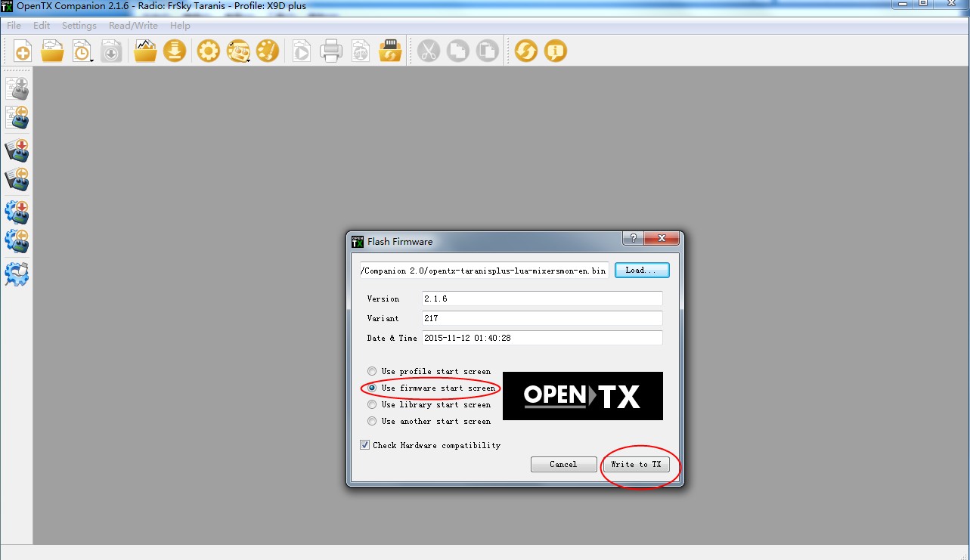Click the Version field showing 2.1.6
The image size is (970, 560).
(x=542, y=299)
